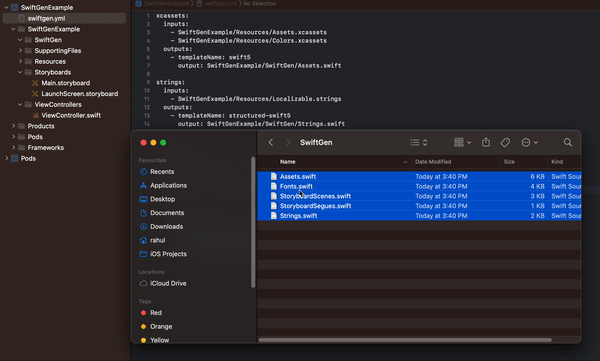Click the Finder horizontal scrollbar
The height and width of the screenshot is (361, 600).
tap(405, 340)
